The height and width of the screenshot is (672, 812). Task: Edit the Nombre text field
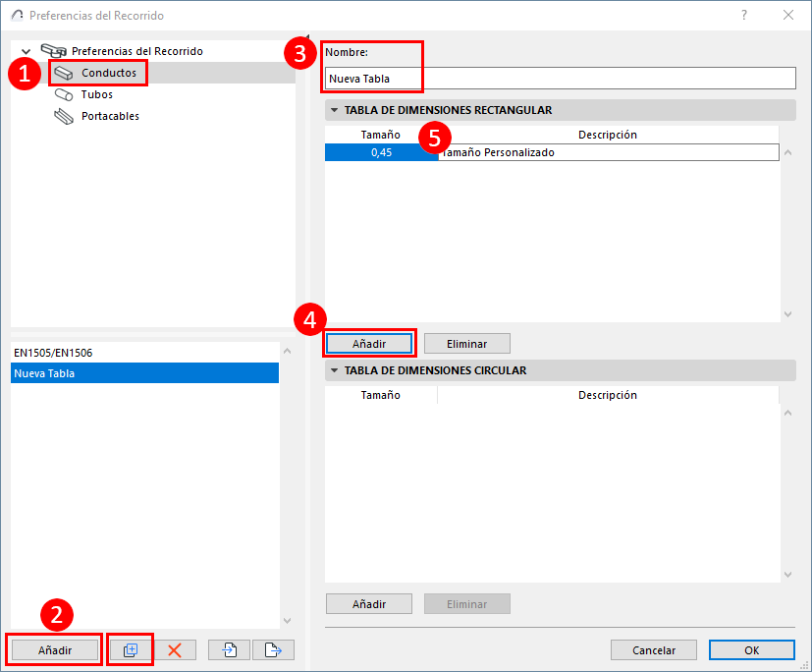tap(561, 79)
